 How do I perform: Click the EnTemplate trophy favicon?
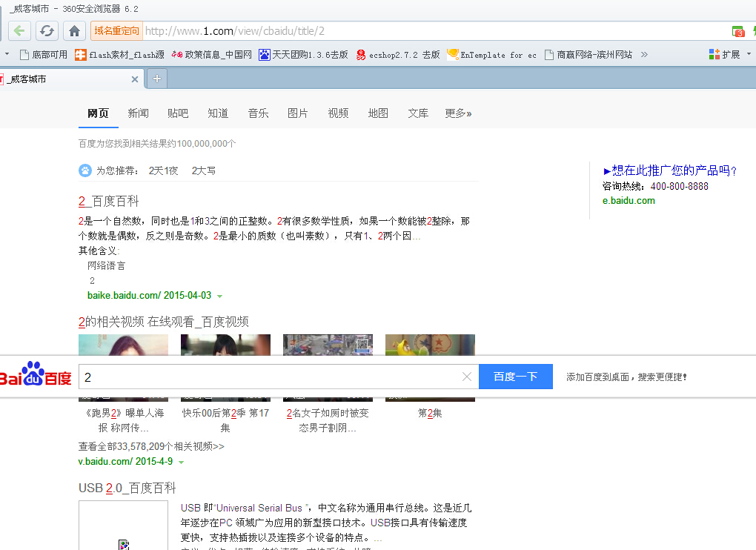click(452, 54)
